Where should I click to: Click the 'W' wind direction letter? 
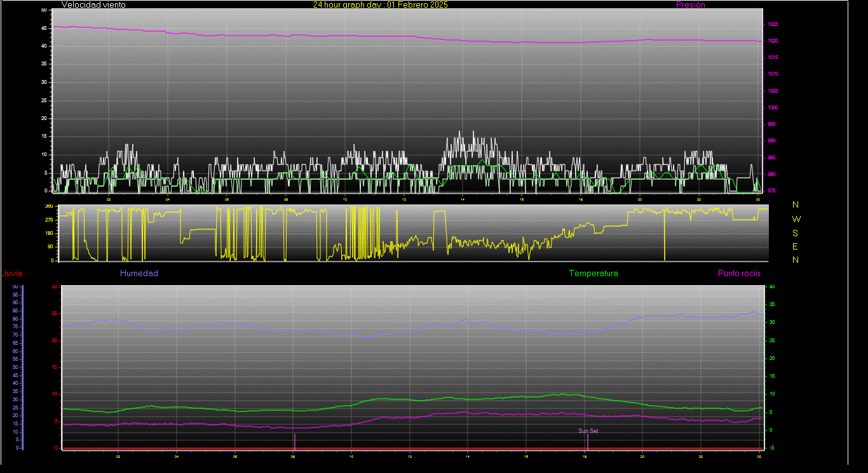point(796,219)
